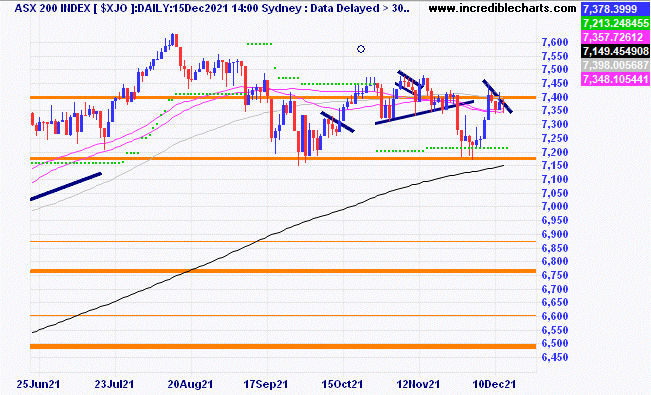Screen dimensions: 651x395
Task: Select the green 7,213.248455 legend box
Action: pyautogui.click(x=615, y=23)
